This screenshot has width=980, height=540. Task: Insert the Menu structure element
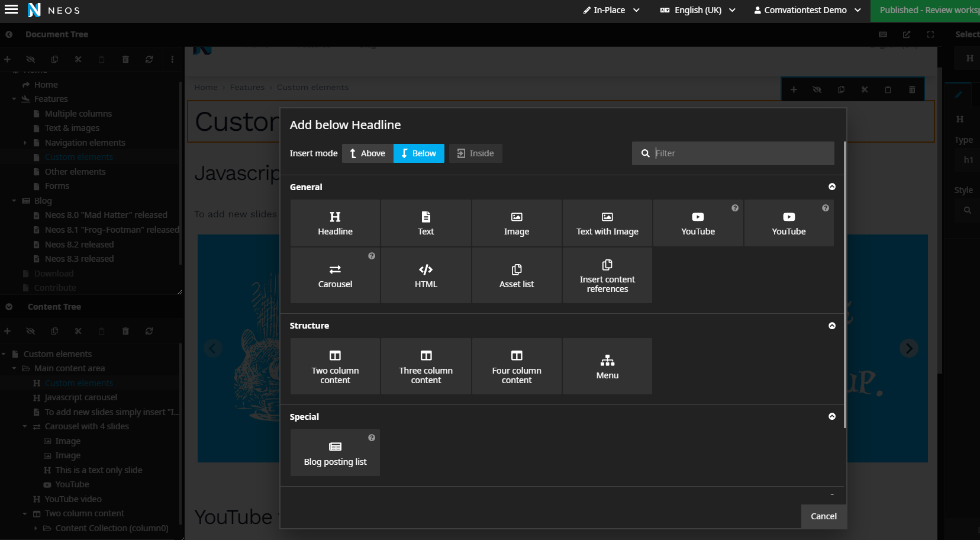click(x=607, y=366)
